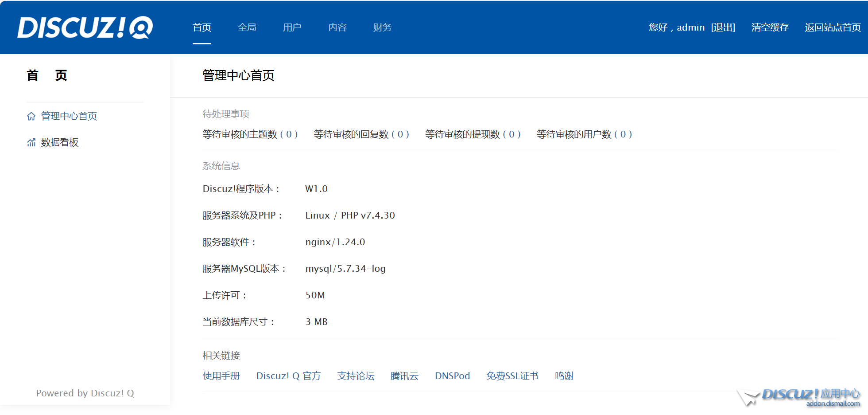Open 管理中心首页 in the sidebar

point(69,116)
